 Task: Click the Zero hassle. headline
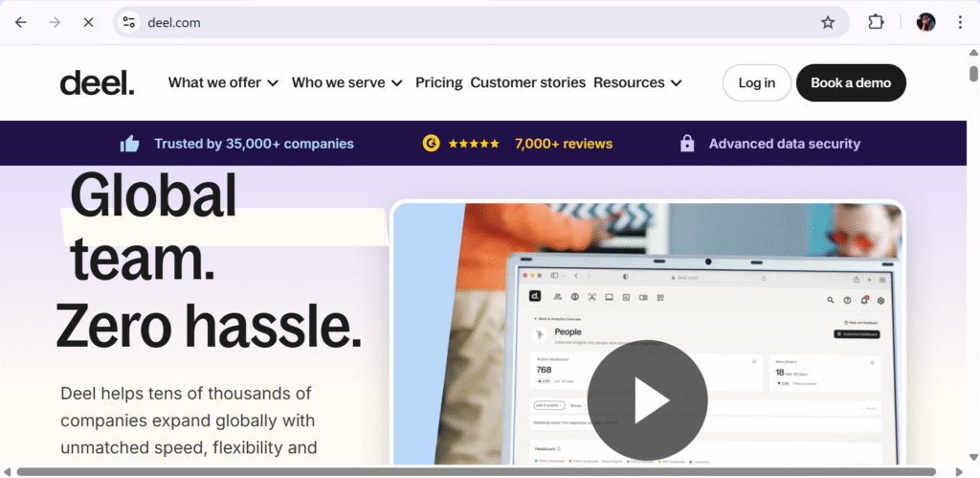click(210, 328)
